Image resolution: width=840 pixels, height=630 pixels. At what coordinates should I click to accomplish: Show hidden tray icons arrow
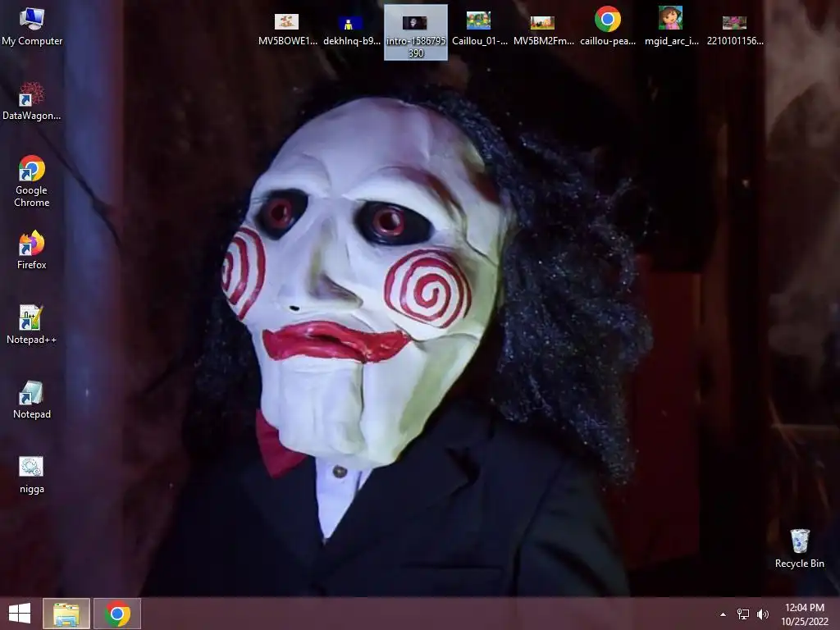click(x=724, y=614)
